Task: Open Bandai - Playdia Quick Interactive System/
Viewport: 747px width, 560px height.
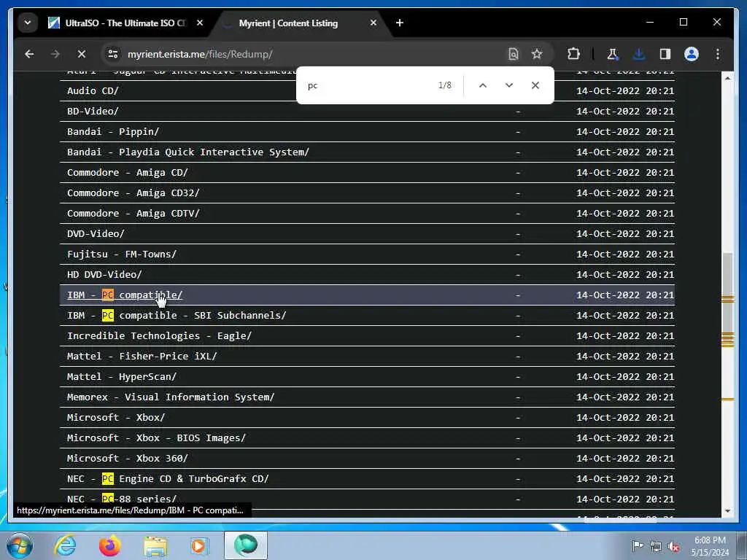Action: pyautogui.click(x=188, y=152)
